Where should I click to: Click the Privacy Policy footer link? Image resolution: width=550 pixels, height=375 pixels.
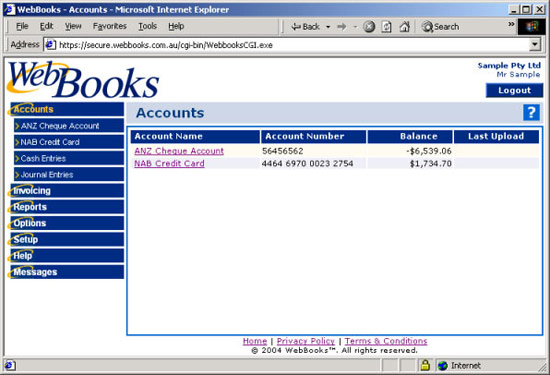click(306, 341)
